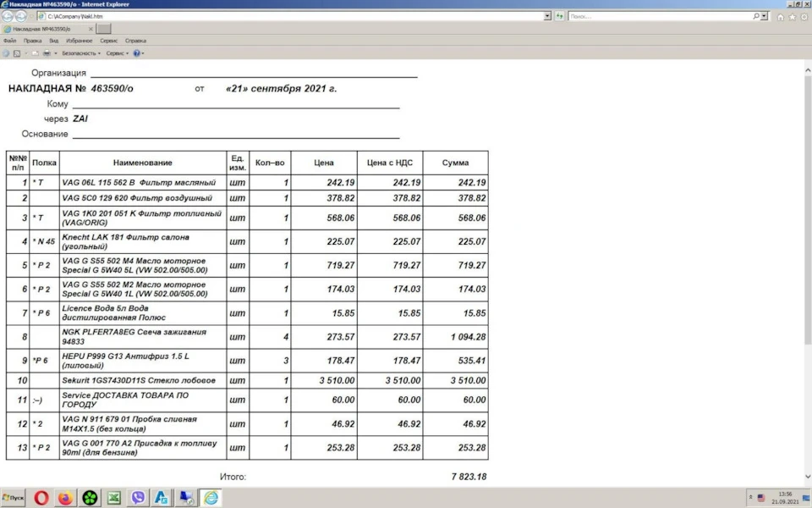Click the blue help question mark icon
Screen dimensions: 812x508
click(x=137, y=52)
